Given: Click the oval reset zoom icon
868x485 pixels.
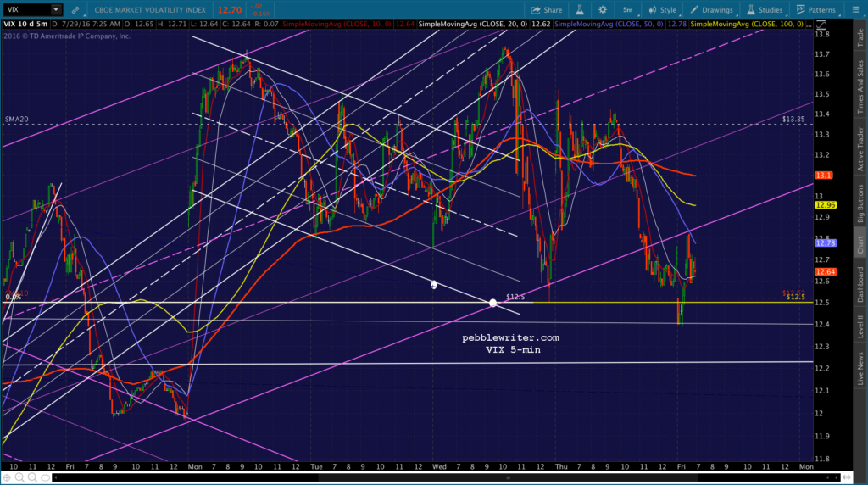Looking at the screenshot, I should pyautogui.click(x=46, y=477).
